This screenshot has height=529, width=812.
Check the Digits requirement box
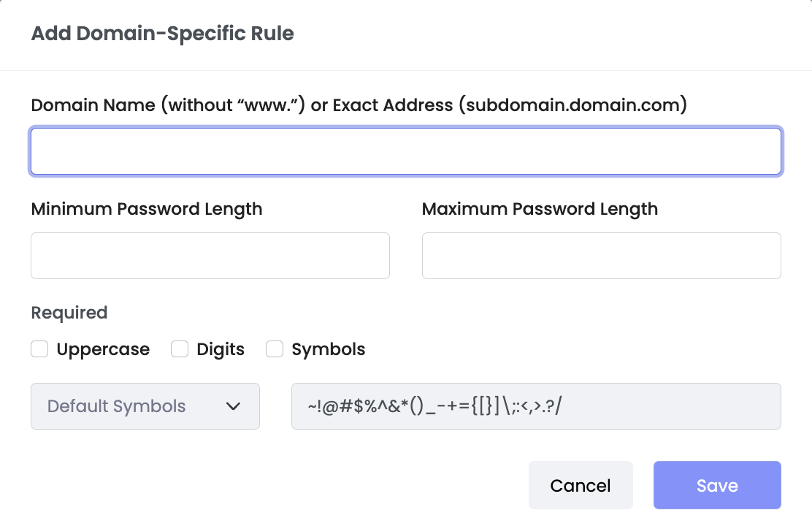pos(180,349)
